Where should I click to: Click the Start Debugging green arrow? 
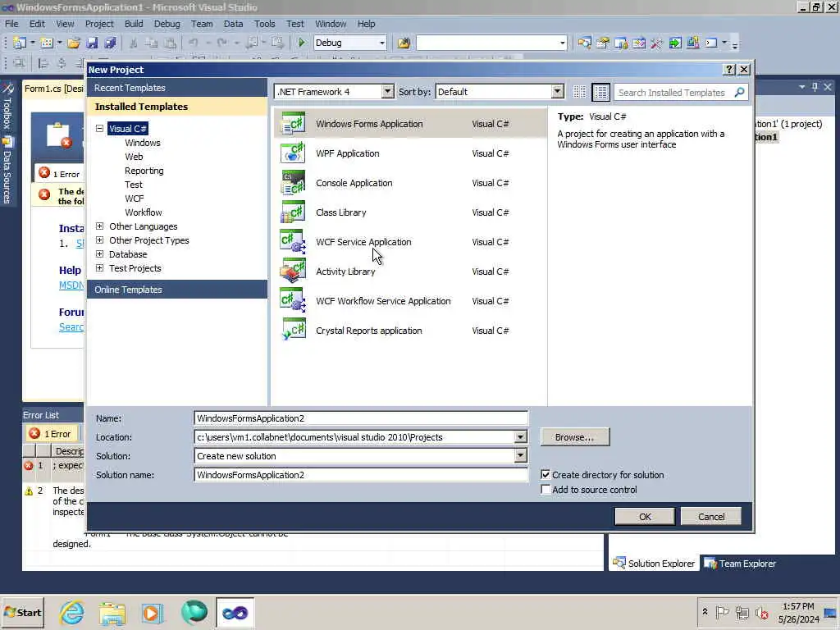click(302, 43)
